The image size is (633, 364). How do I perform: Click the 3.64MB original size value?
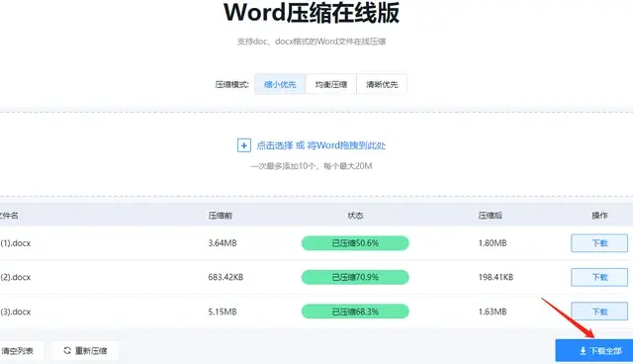tap(223, 243)
